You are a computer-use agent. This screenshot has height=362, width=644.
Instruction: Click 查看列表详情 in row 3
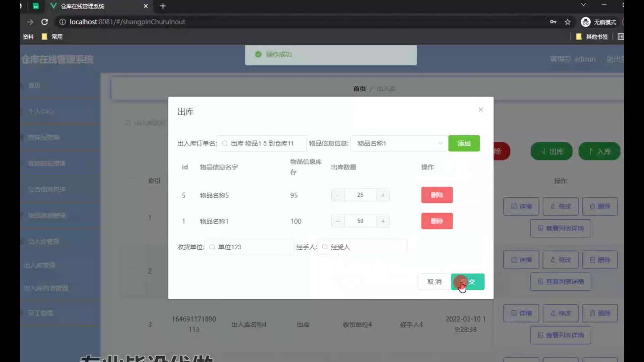coord(560,335)
